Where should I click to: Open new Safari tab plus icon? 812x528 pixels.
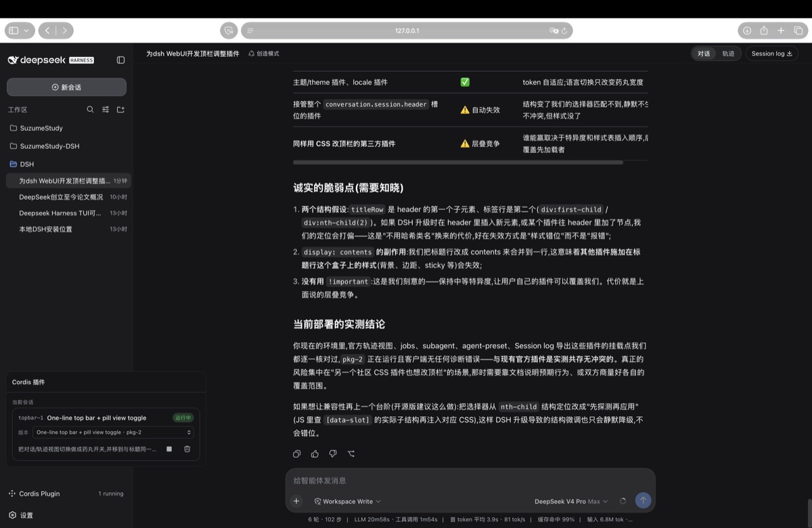(781, 30)
